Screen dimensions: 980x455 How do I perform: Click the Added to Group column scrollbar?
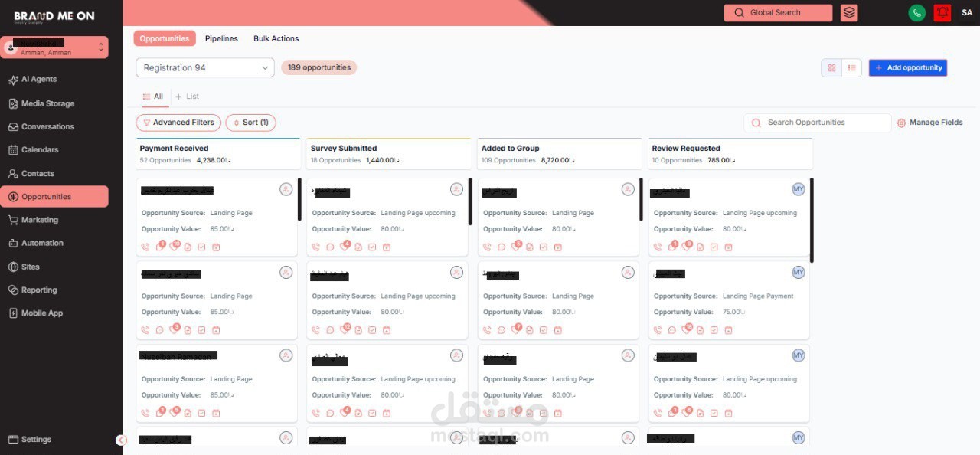pos(641,201)
